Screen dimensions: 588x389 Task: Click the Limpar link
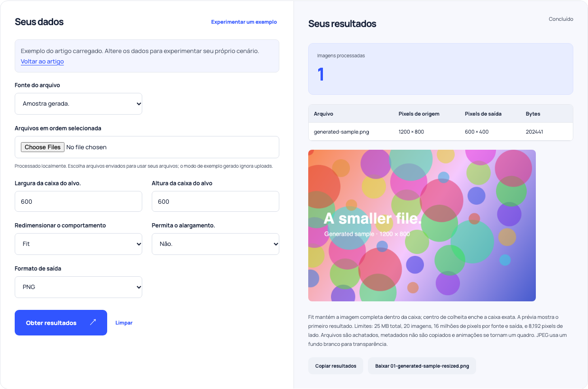point(124,323)
